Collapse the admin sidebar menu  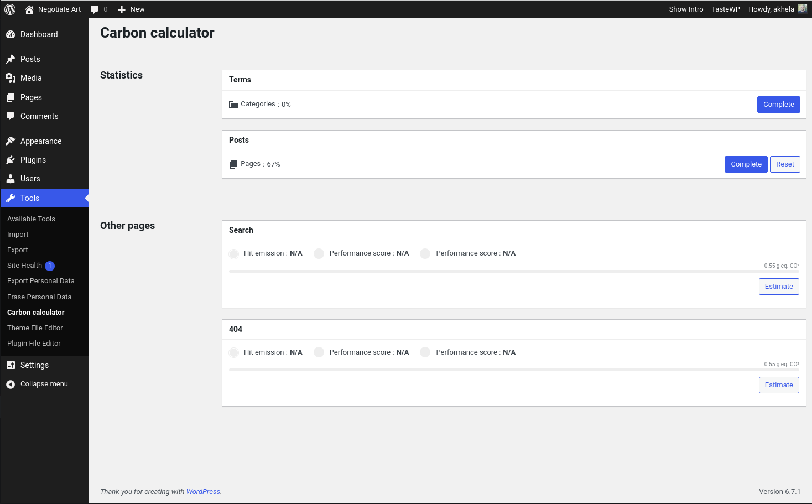pos(37,384)
